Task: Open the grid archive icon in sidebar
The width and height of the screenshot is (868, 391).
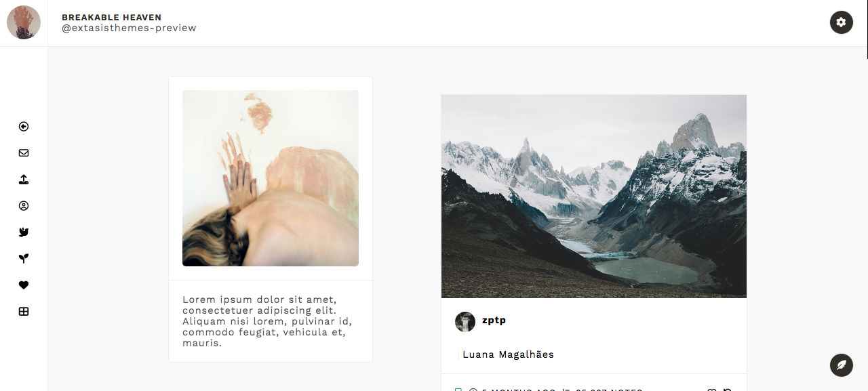Action: pyautogui.click(x=24, y=312)
